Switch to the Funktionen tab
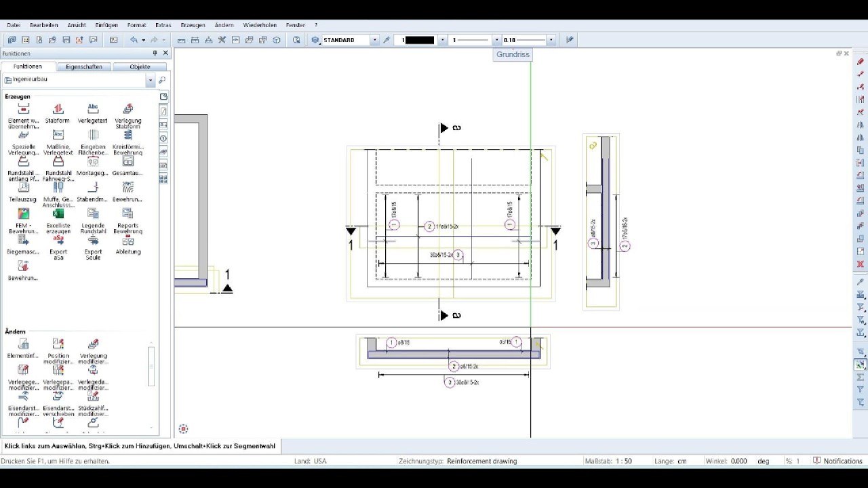This screenshot has height=488, width=868. (x=28, y=66)
